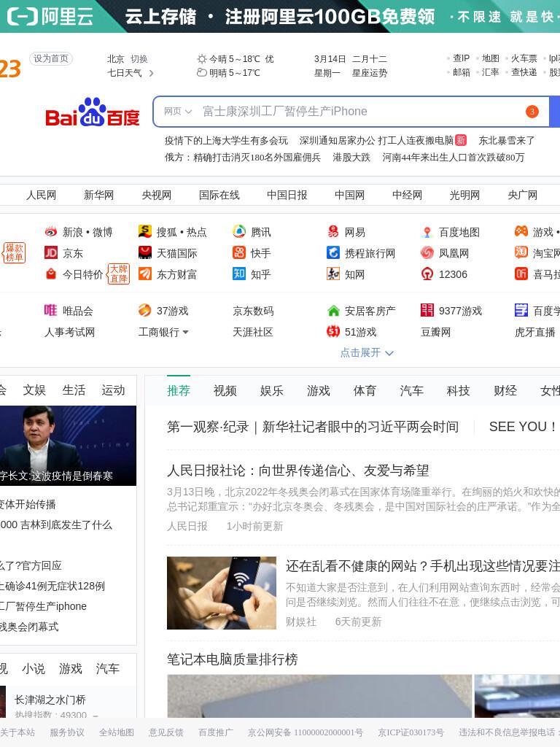Image resolution: width=560 pixels, height=747 pixels.
Task: Click the 51游戏 icon
Action: click(x=332, y=331)
